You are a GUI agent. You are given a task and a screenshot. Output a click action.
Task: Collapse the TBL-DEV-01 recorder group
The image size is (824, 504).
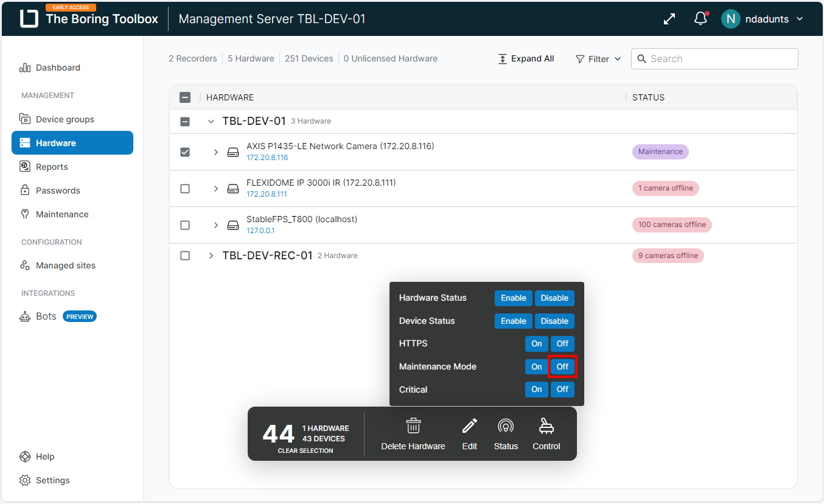click(211, 122)
